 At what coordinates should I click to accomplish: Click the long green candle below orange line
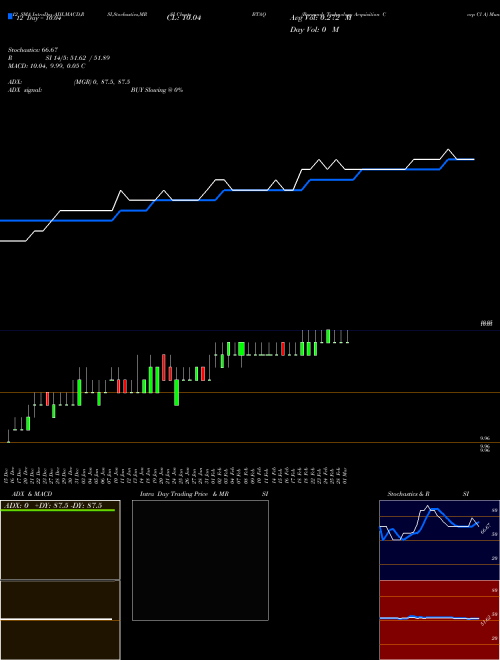177,393
